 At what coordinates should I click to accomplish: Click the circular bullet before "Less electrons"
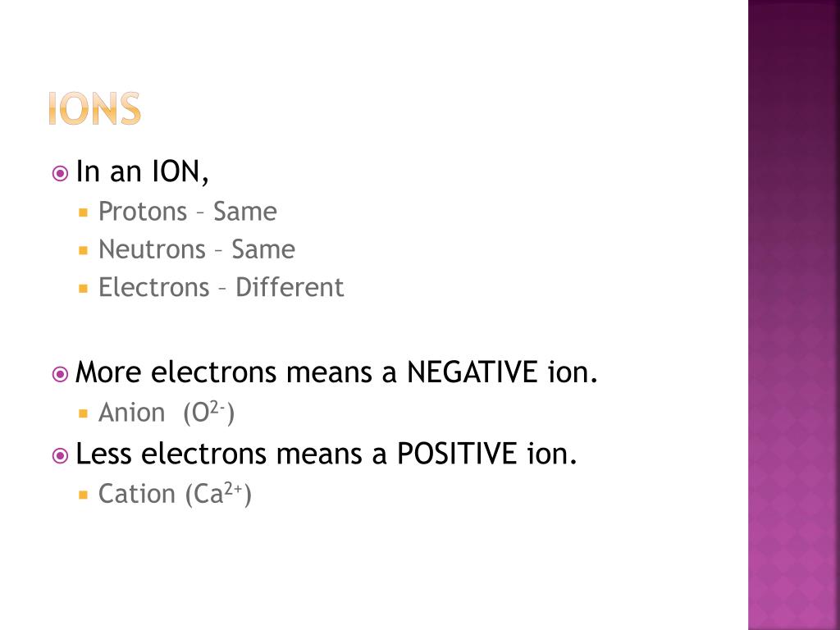click(x=60, y=455)
